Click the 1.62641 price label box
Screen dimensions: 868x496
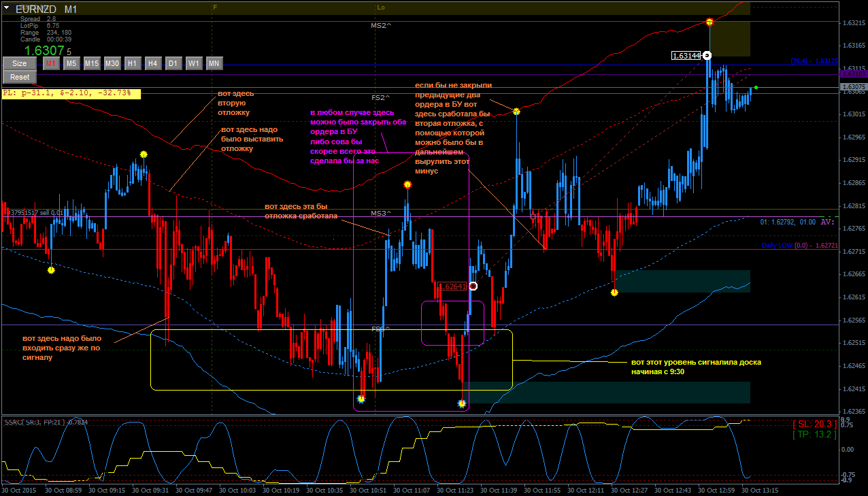[x=452, y=287]
